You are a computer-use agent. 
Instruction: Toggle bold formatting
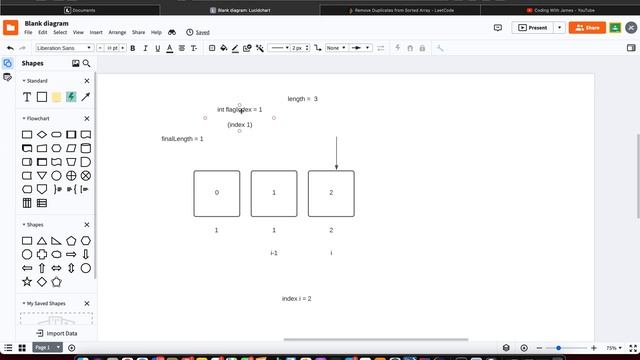click(133, 48)
